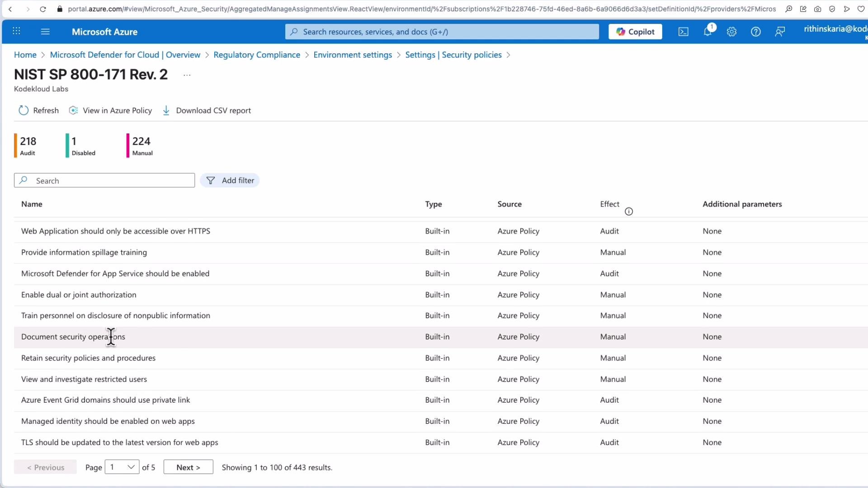868x488 pixels.
Task: Click Manual effect in Document security operations row
Action: tap(613, 337)
